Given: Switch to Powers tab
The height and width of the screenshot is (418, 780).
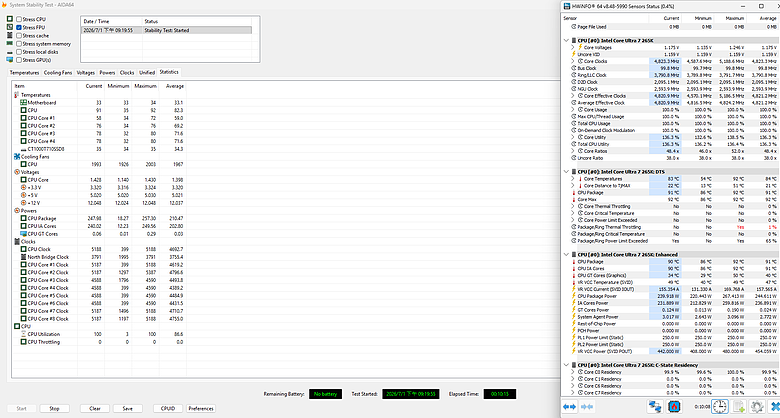Looking at the screenshot, I should [107, 73].
